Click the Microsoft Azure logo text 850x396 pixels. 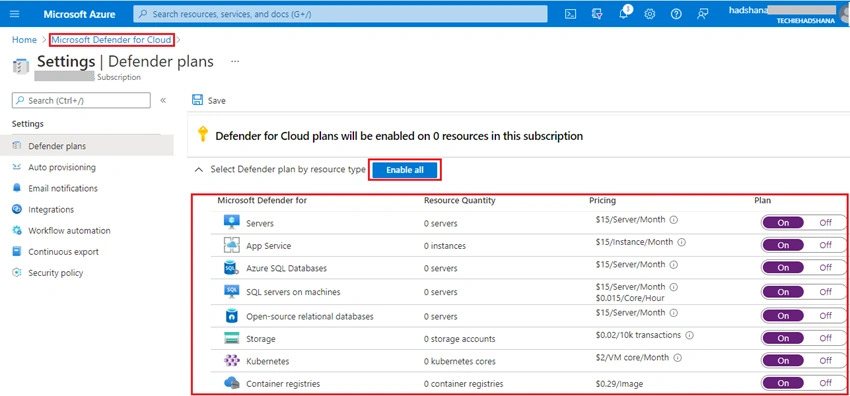click(x=79, y=14)
